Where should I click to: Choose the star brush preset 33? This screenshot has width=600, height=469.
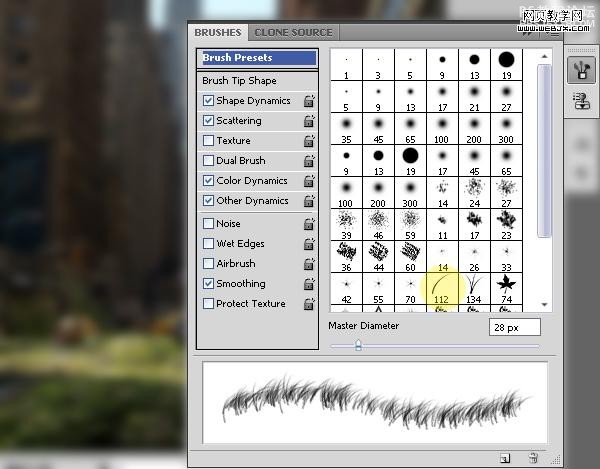pos(506,257)
